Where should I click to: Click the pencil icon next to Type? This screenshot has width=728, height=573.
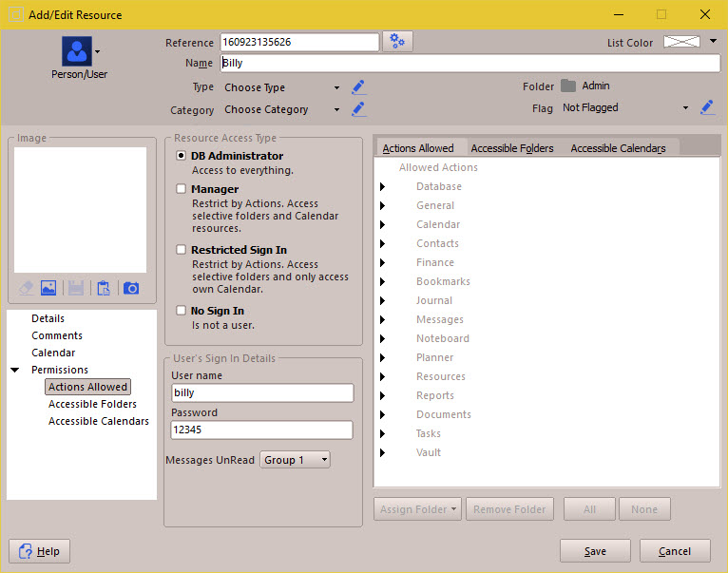(x=358, y=87)
